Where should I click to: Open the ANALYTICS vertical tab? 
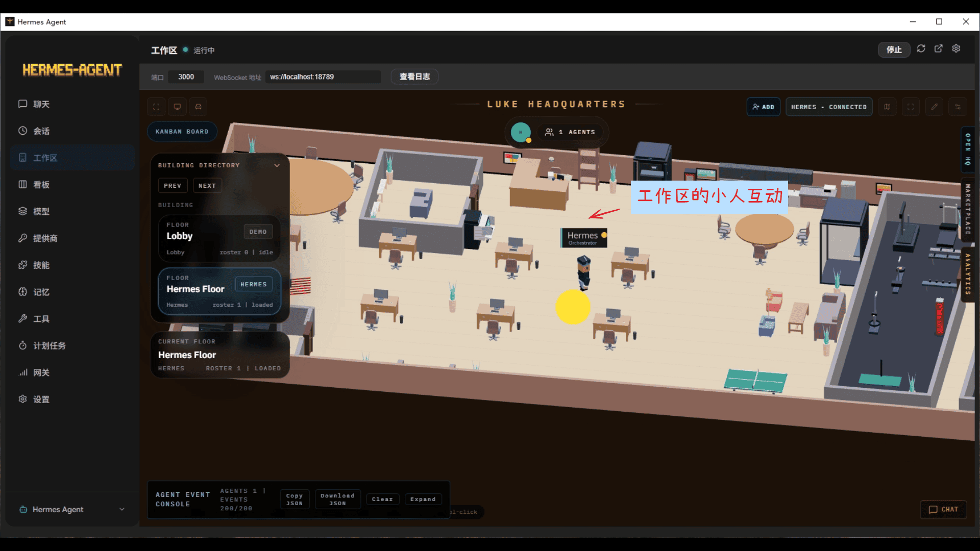click(x=968, y=274)
